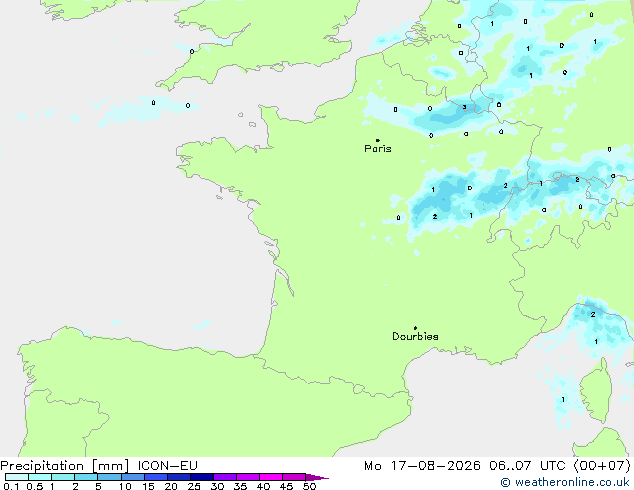
Task: Select the 20–25 mm legend color swatch
Action: point(179,477)
